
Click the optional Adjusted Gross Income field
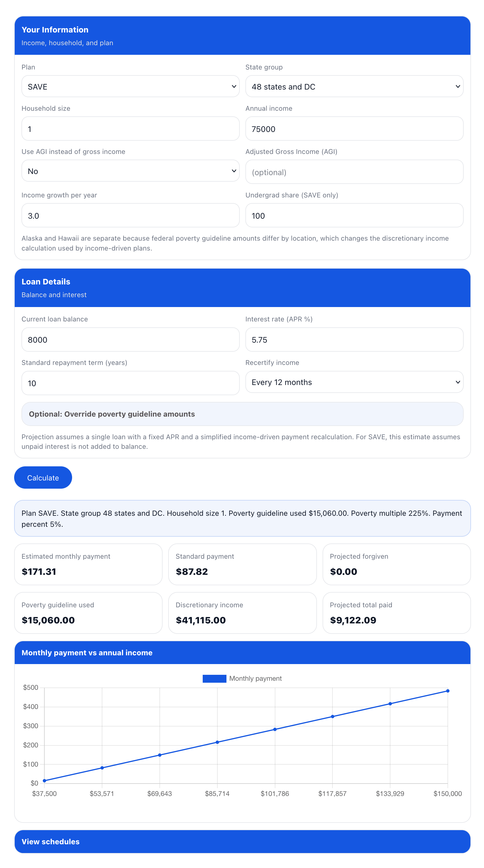354,172
